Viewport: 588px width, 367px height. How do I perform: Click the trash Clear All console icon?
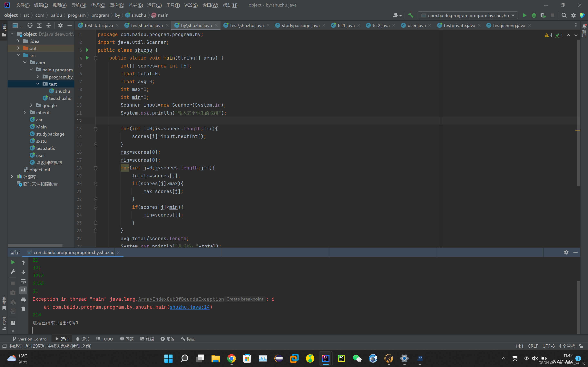(x=23, y=309)
